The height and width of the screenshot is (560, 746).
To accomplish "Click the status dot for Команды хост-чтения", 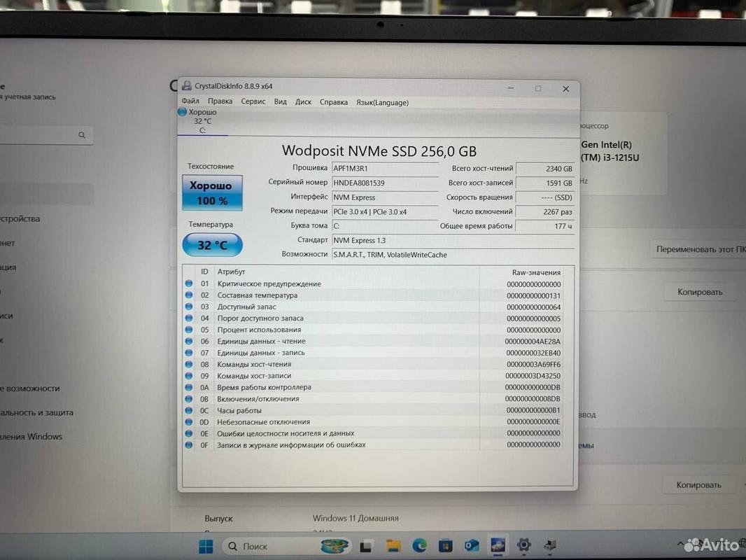I will tap(189, 364).
